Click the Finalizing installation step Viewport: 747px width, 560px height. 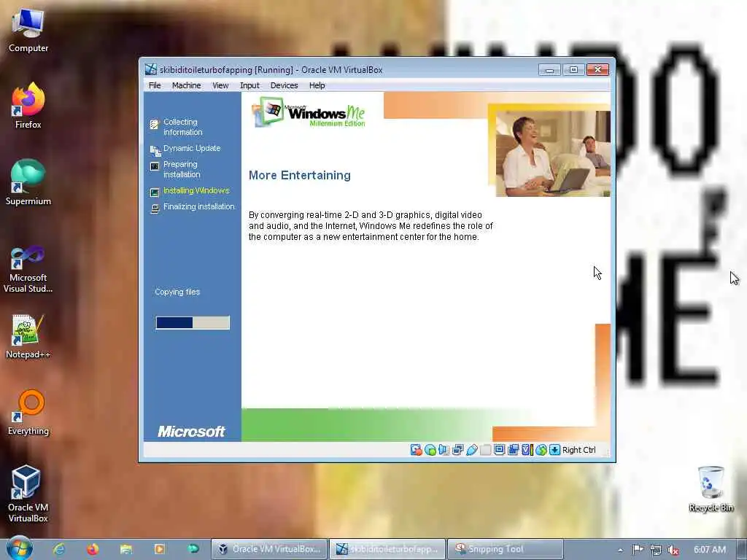(x=198, y=206)
